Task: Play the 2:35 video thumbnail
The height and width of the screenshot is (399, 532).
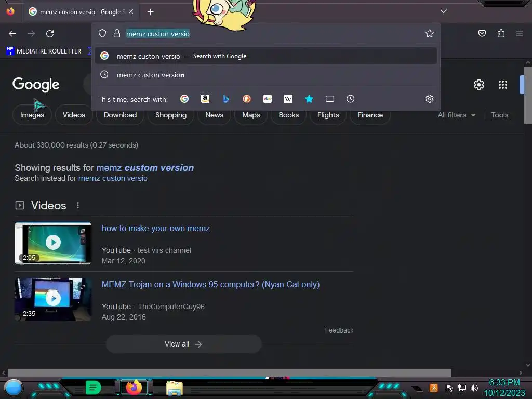Action: [x=53, y=299]
